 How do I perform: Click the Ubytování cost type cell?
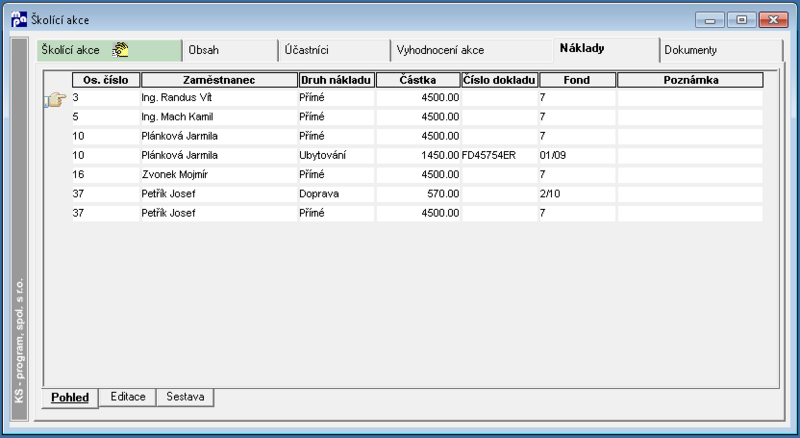pyautogui.click(x=337, y=155)
